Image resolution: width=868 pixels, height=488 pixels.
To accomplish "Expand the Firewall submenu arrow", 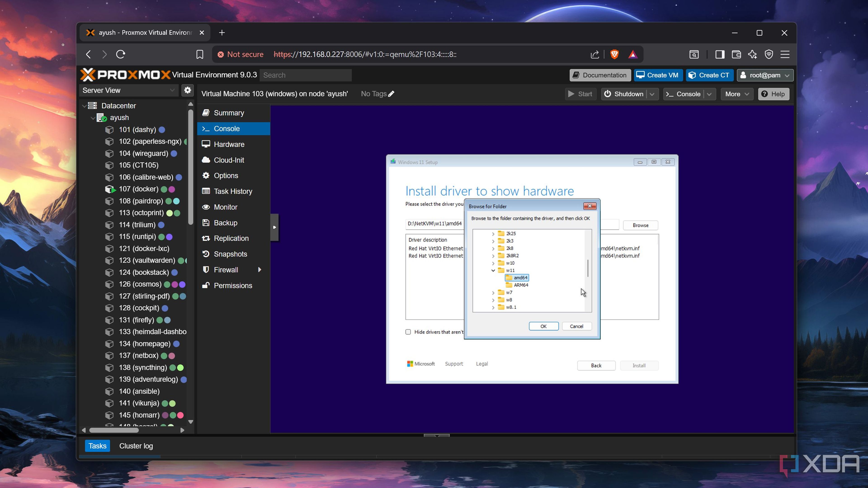I will (259, 270).
